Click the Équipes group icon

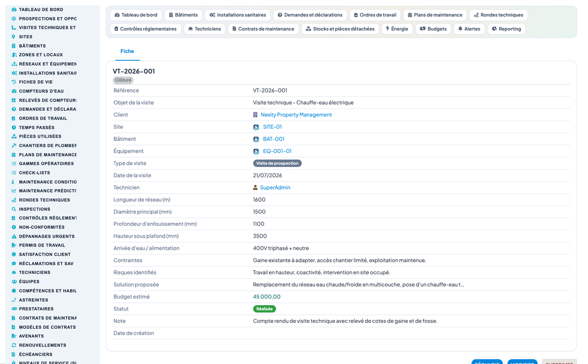click(14, 282)
